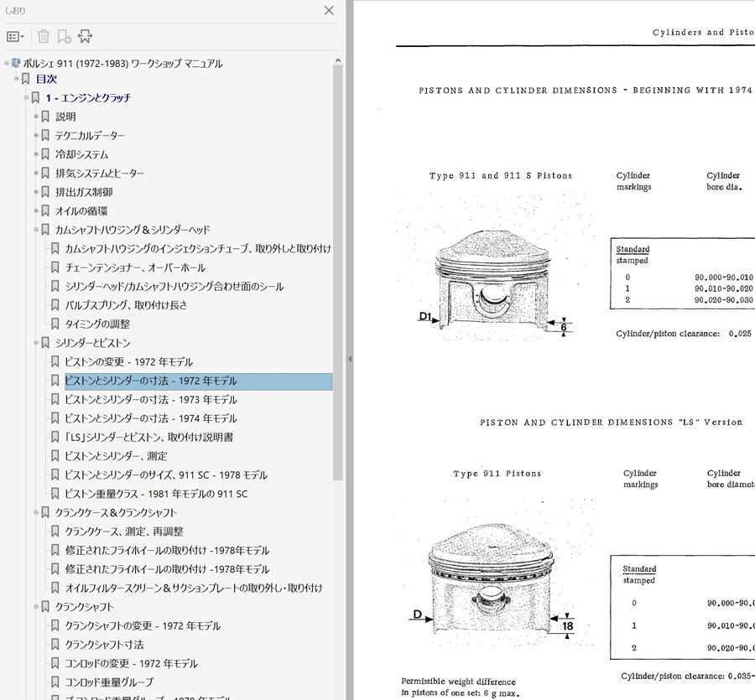This screenshot has height=700, width=755.
Task: Open オイルフィルタースクリーン＆サクションプレート bookmark
Action: click(194, 588)
